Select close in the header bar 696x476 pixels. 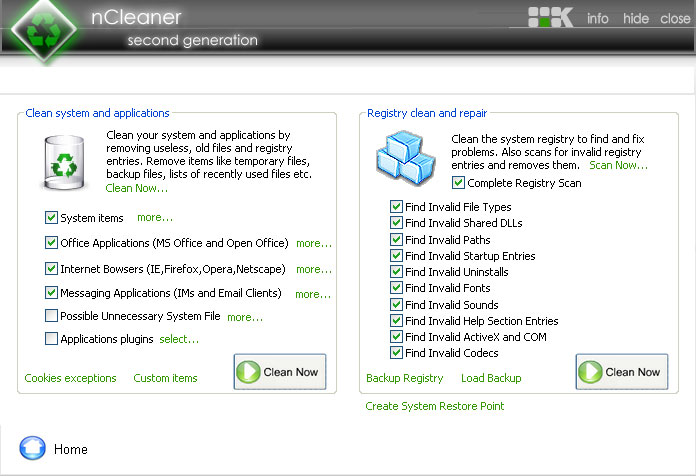click(x=675, y=18)
